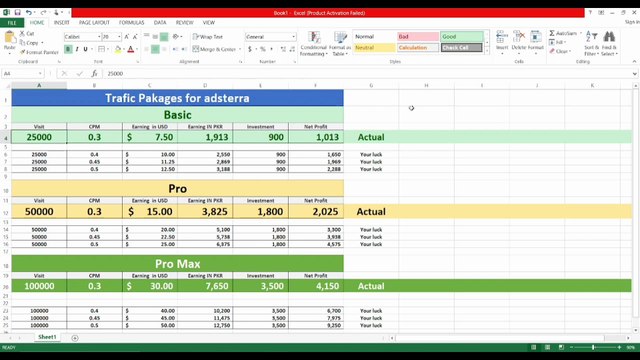Image resolution: width=640 pixels, height=360 pixels.
Task: Click the Increase Decimal icon
Action: [x=283, y=49]
